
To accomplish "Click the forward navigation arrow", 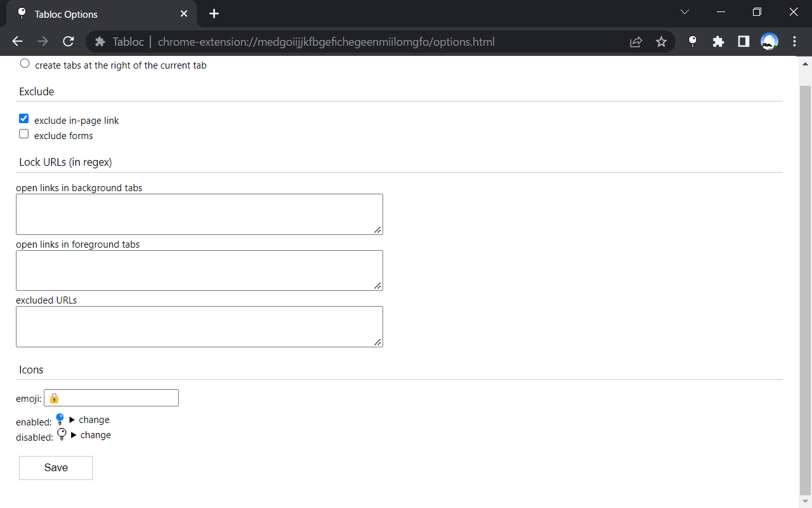I will tap(43, 42).
